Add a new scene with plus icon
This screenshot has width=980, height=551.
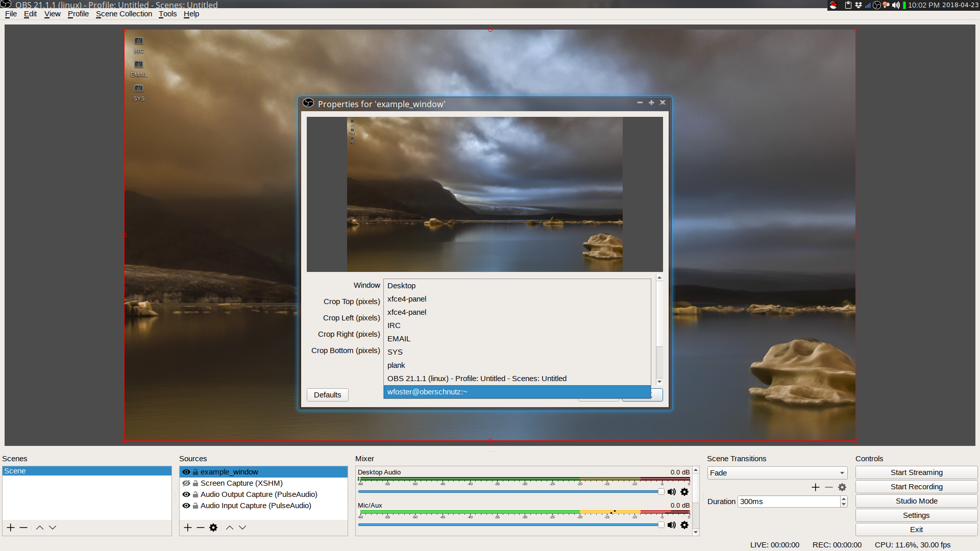pyautogui.click(x=11, y=528)
